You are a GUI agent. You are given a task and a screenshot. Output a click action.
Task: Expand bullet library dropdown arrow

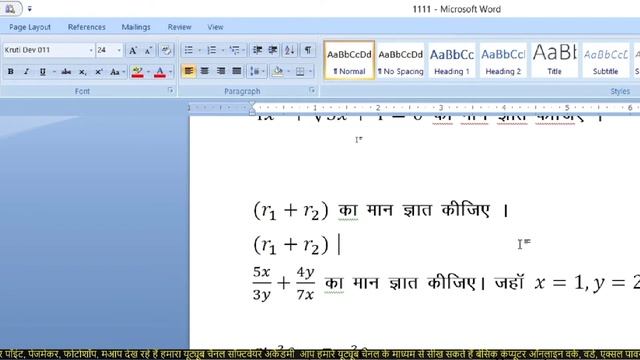[200, 50]
